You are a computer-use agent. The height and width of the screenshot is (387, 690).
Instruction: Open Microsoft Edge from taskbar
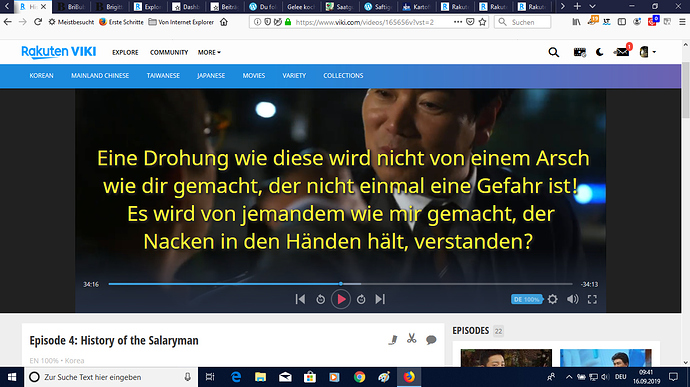pos(236,377)
